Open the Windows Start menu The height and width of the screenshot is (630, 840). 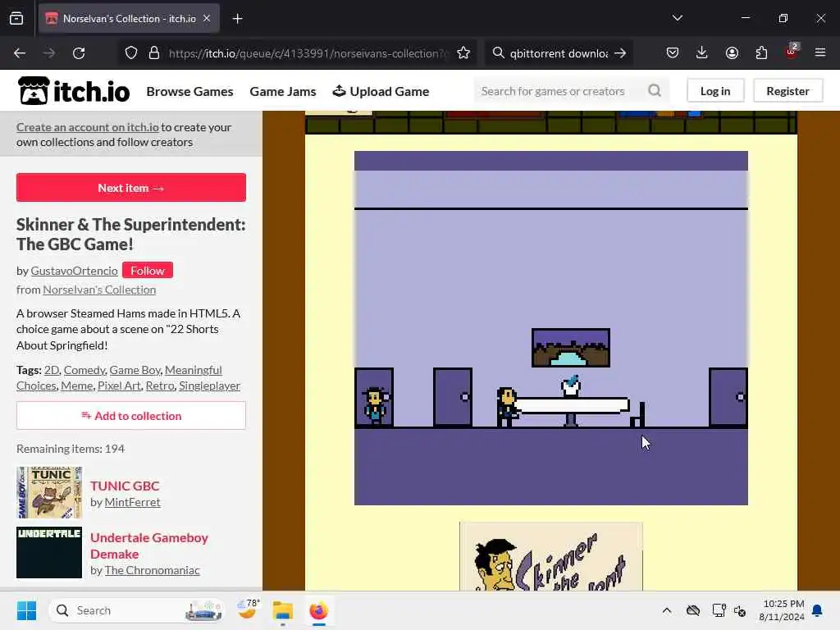coord(26,610)
